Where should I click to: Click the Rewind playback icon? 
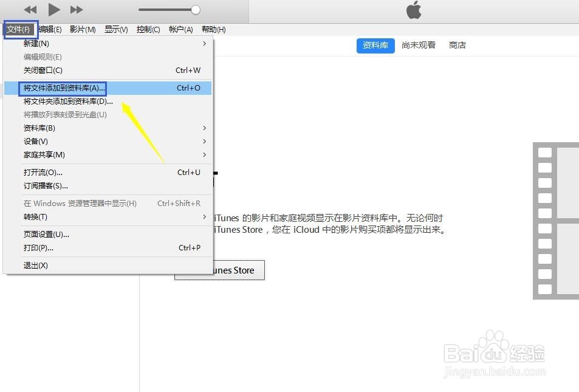point(29,9)
